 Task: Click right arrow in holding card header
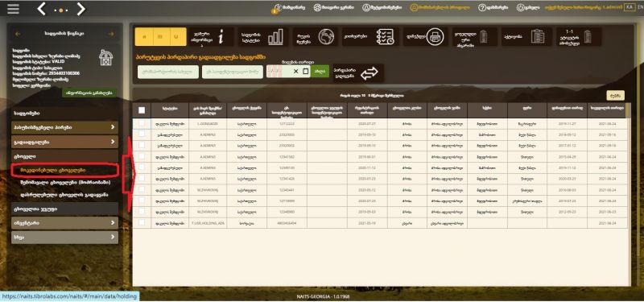click(111, 34)
